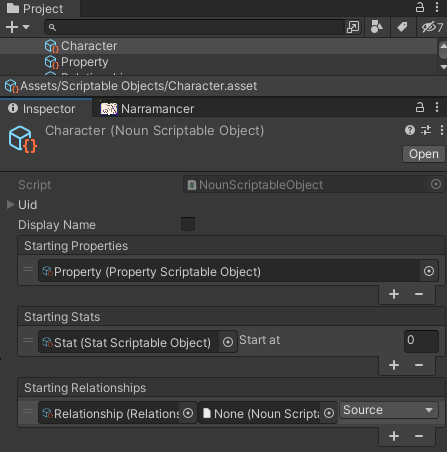Switch to the Narramancer tab
This screenshot has height=452, width=447.
tap(147, 109)
